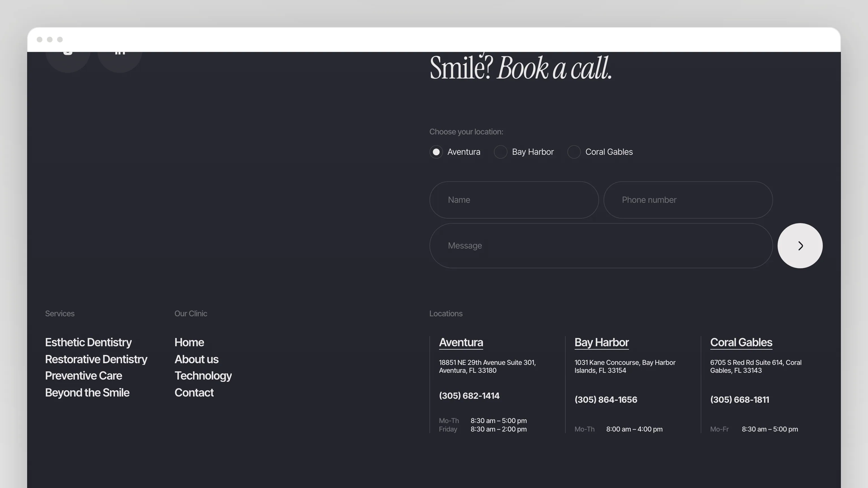
Task: Submit form with the arrow button
Action: pos(800,245)
